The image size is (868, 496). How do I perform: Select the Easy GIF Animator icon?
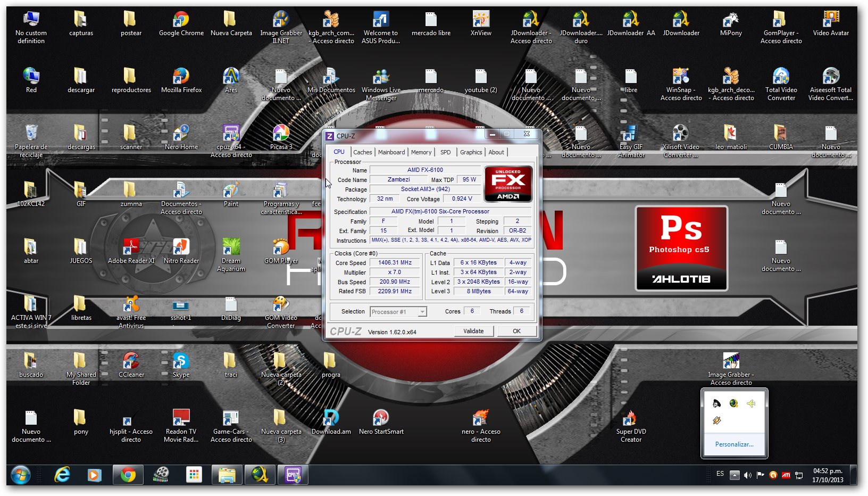coord(631,142)
